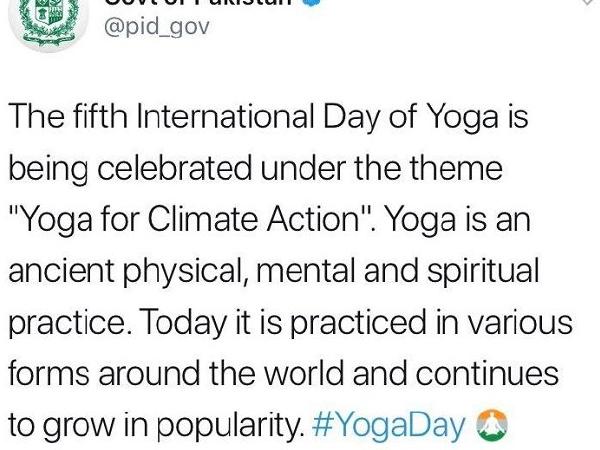Open the Govt of Pakistan emblem avatar
600x450 pixels.
49,22
